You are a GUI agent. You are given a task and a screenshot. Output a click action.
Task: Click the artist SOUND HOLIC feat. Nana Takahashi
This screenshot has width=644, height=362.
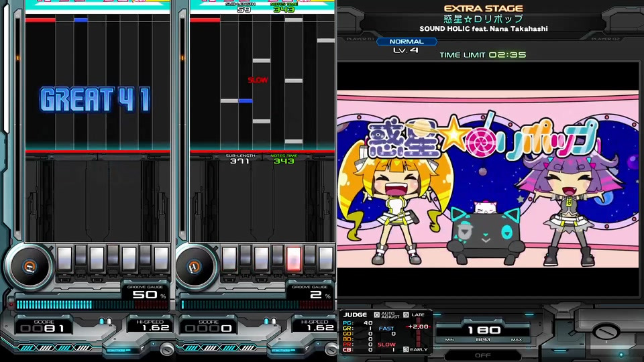(484, 29)
